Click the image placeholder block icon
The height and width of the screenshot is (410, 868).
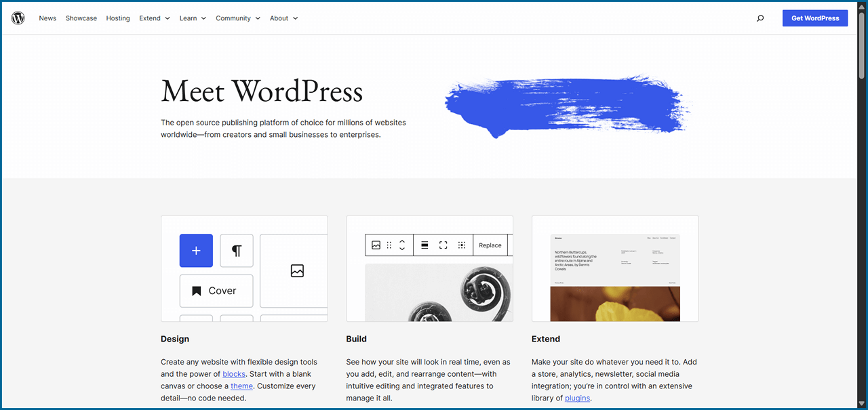pos(297,271)
